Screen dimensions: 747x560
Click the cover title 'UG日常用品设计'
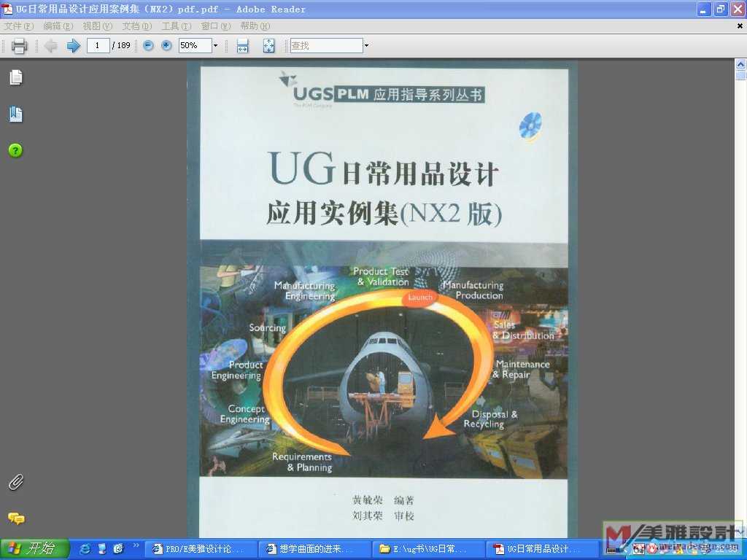coord(384,168)
